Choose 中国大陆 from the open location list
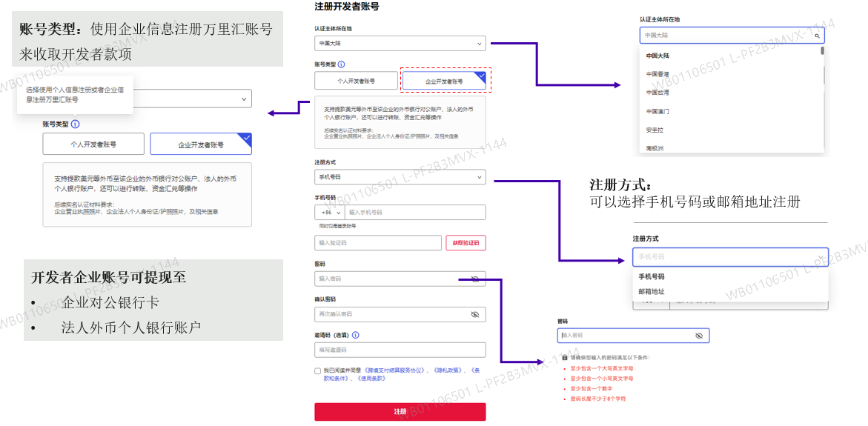 [657, 56]
